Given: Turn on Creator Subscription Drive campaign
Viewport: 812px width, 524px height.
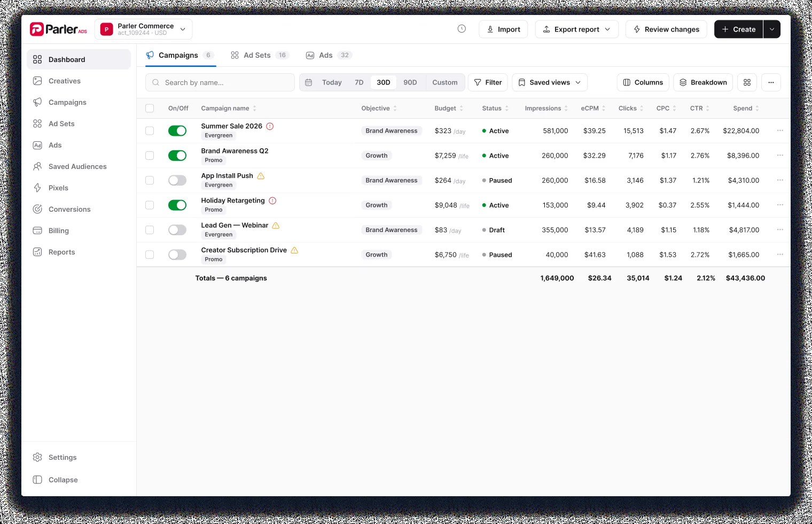Looking at the screenshot, I should point(177,255).
